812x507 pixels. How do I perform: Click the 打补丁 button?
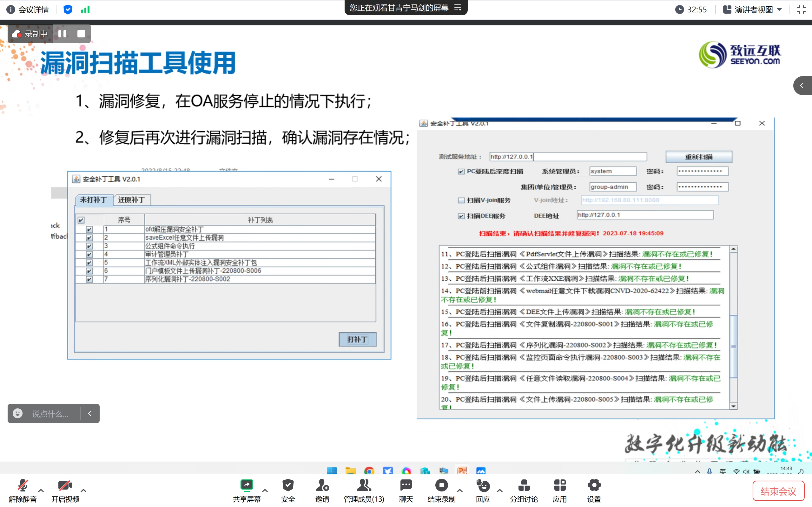click(357, 339)
